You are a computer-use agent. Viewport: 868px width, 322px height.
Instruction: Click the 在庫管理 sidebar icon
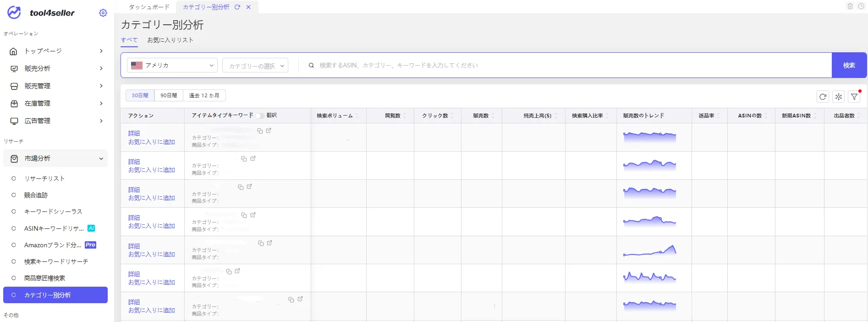(x=14, y=103)
